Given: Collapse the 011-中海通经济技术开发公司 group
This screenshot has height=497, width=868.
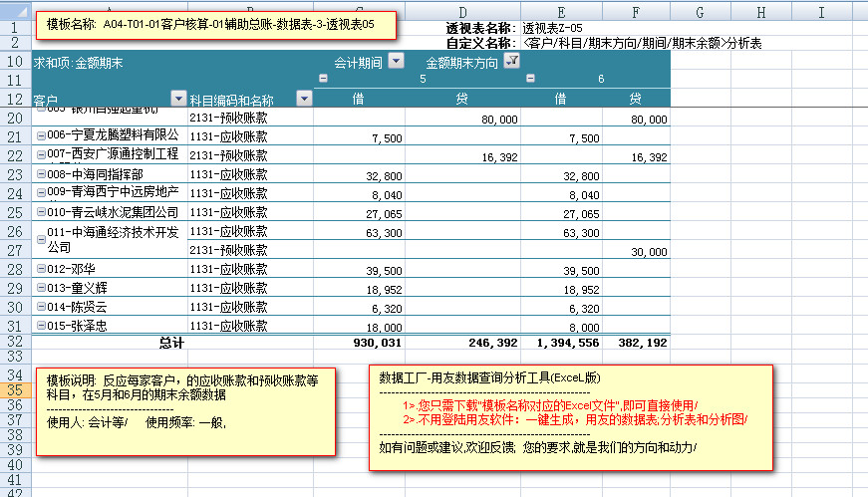Looking at the screenshot, I should (x=40, y=239).
